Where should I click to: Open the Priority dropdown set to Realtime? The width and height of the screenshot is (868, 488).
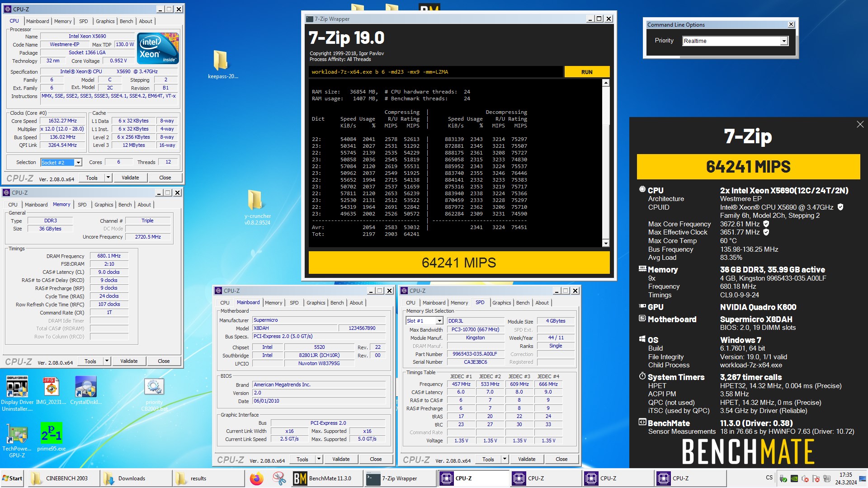[x=784, y=41]
